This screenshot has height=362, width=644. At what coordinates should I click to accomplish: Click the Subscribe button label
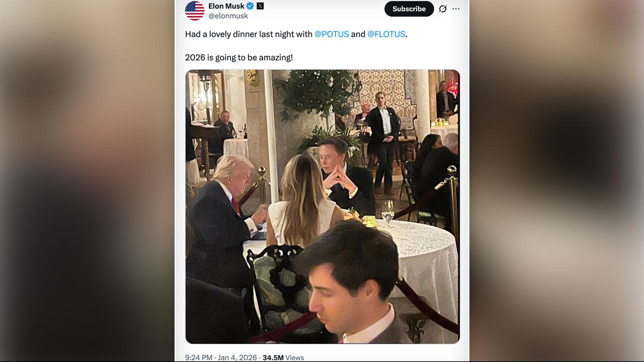pos(409,9)
